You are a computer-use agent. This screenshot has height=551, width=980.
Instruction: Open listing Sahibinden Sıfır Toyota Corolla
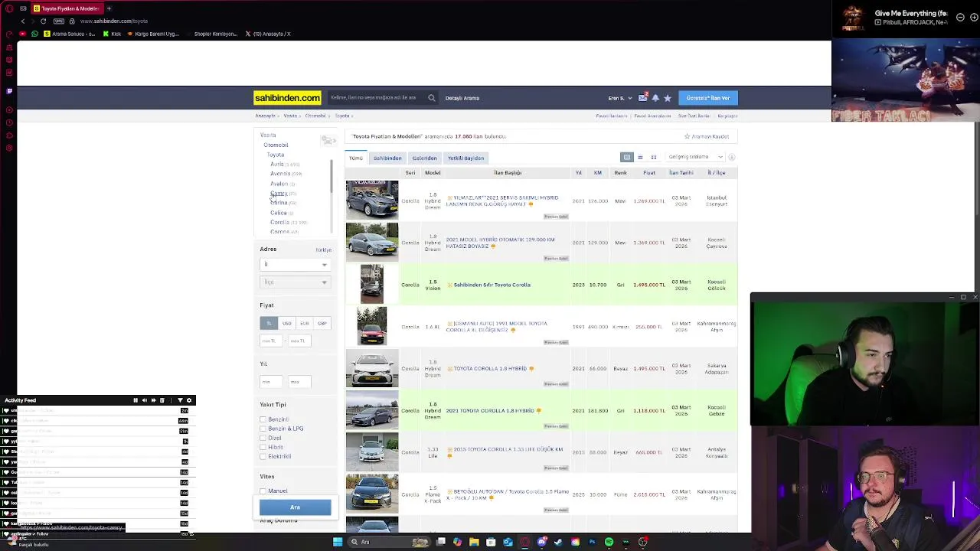coord(492,285)
